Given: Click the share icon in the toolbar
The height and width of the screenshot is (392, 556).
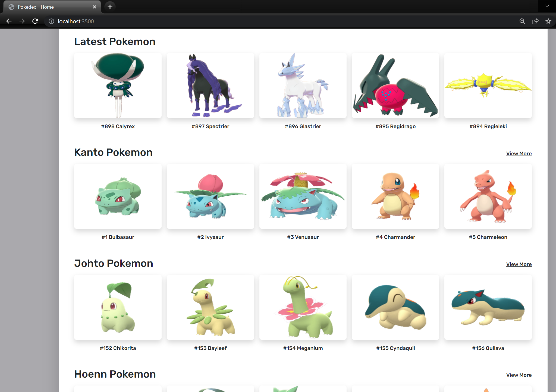Looking at the screenshot, I should point(535,21).
